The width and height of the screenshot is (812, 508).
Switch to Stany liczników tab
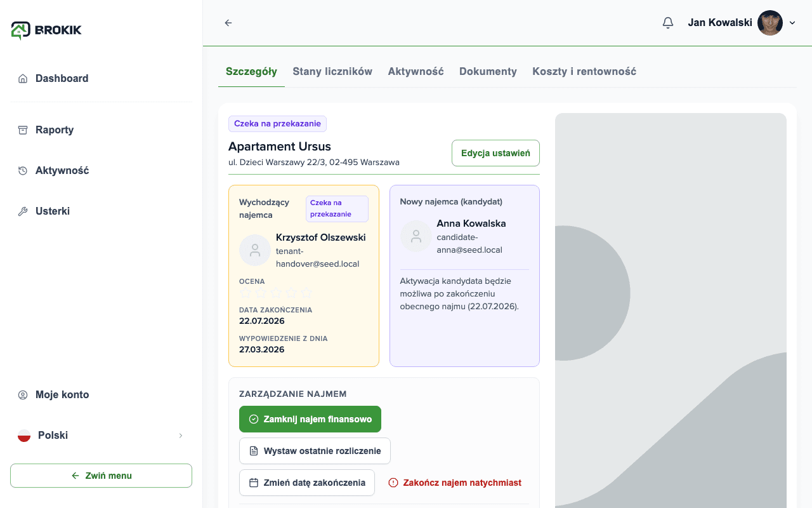click(x=332, y=72)
